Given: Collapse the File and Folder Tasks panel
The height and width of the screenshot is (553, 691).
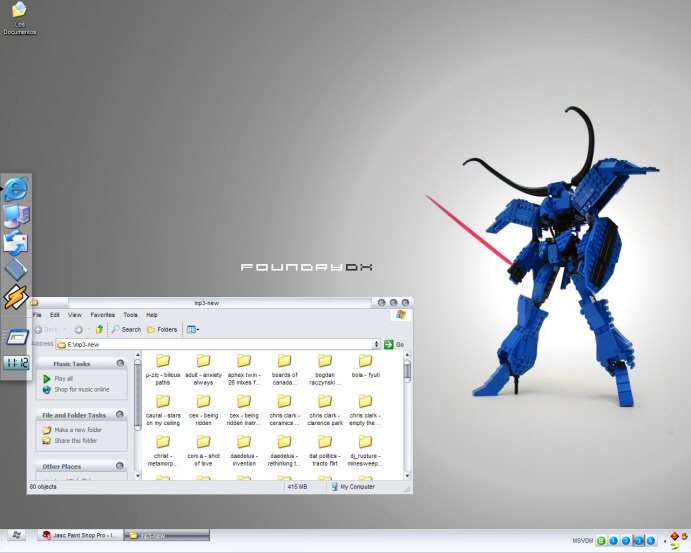Looking at the screenshot, I should pyautogui.click(x=120, y=414).
